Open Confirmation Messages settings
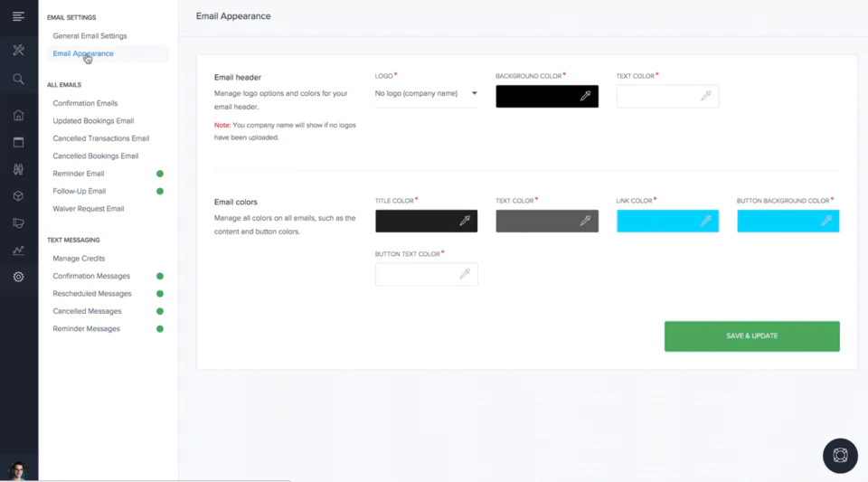 [x=91, y=276]
